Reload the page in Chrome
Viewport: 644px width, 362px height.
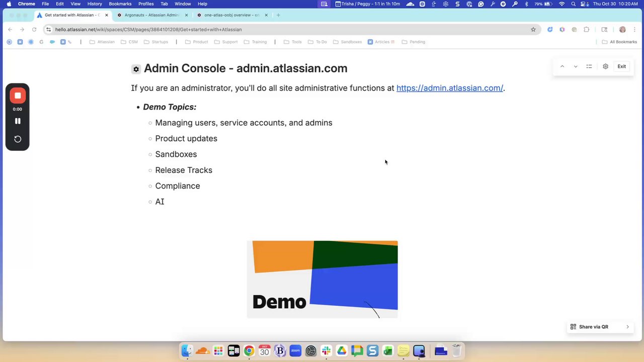pyautogui.click(x=34, y=30)
